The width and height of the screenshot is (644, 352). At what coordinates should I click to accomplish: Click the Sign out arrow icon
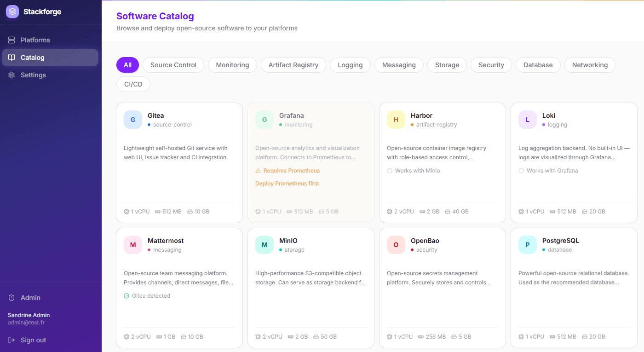click(11, 340)
